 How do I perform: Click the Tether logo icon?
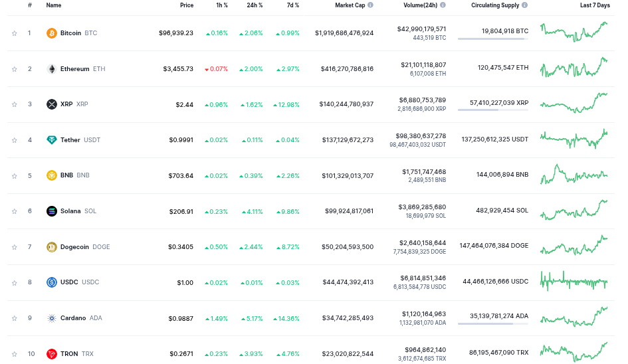point(52,139)
